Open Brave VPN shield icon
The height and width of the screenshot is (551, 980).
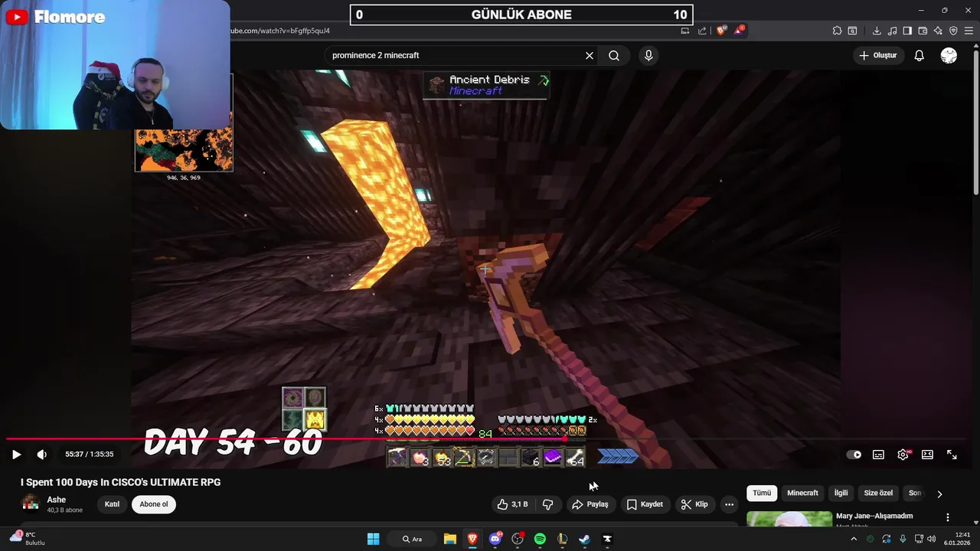953,31
